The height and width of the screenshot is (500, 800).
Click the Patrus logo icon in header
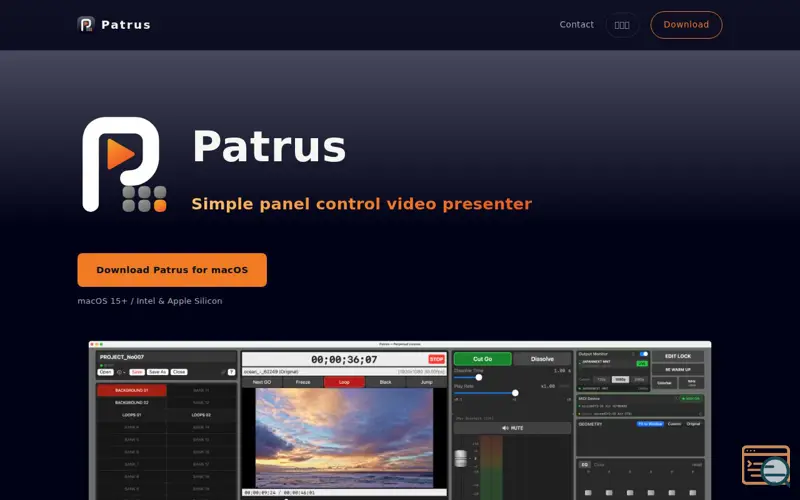(86, 24)
